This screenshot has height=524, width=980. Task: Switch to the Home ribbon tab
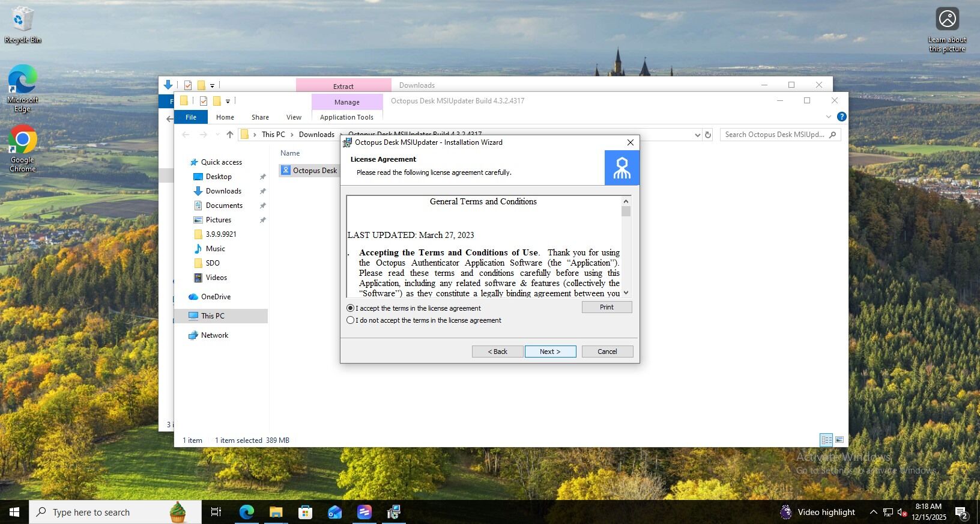[x=225, y=117]
